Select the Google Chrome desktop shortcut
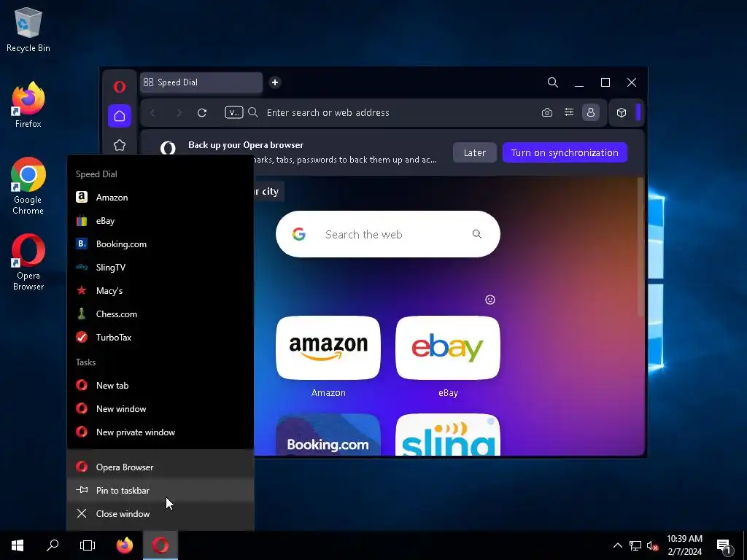The width and height of the screenshot is (747, 560). [x=28, y=186]
